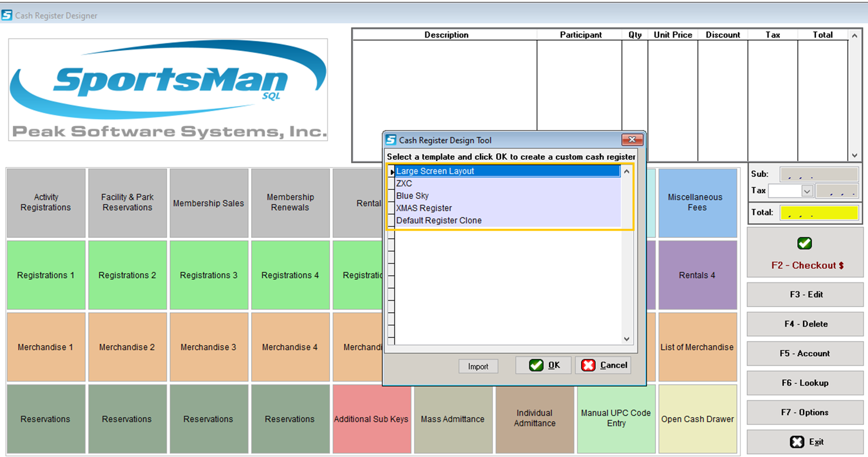
Task: Click the yellow Total amount field
Action: [818, 213]
